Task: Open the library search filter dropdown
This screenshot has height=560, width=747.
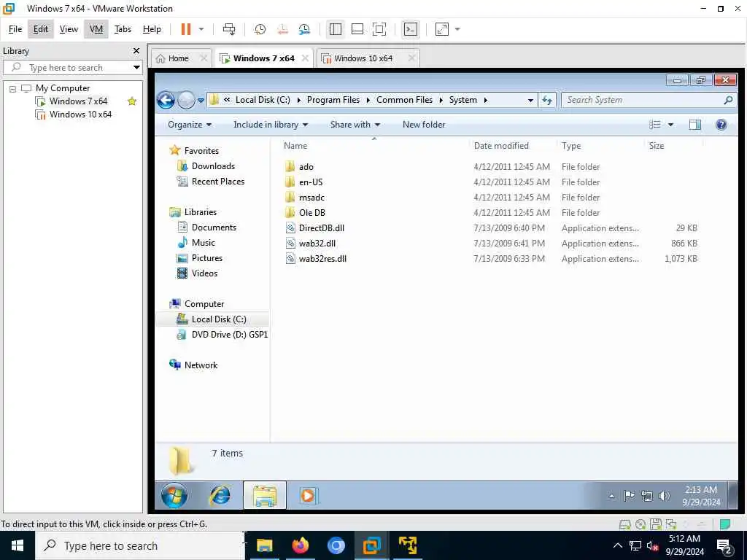Action: 136,68
